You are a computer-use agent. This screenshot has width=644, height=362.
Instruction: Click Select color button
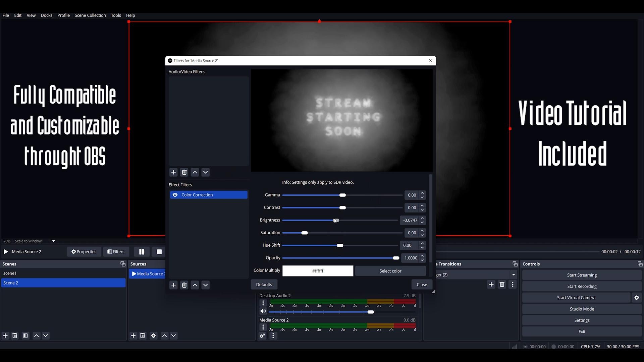390,271
